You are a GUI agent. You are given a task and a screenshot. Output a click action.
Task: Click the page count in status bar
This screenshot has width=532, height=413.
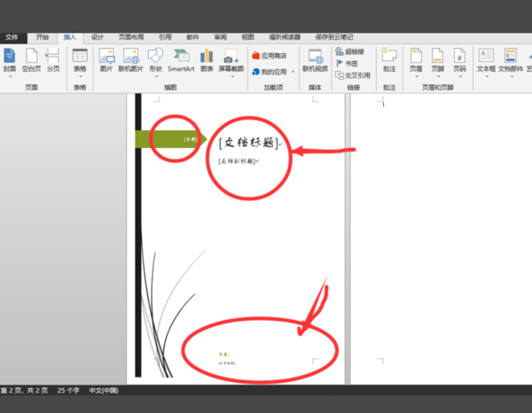[x=24, y=391]
